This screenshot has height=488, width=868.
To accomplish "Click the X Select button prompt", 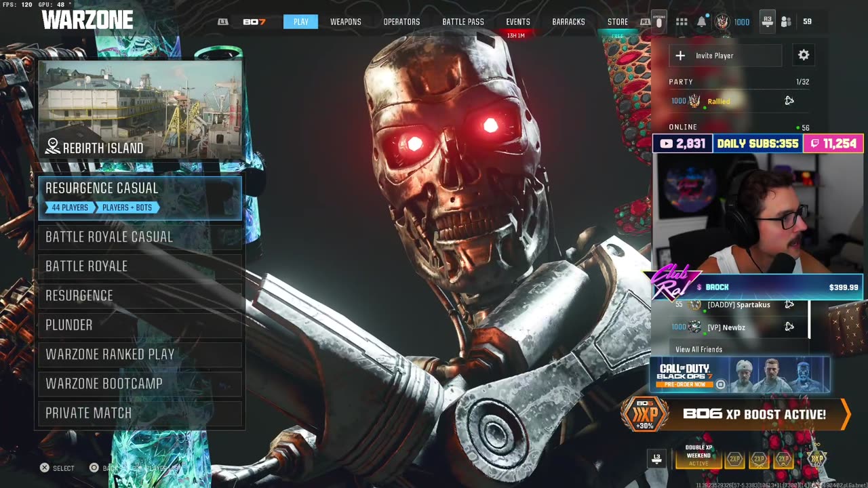I will coord(57,468).
